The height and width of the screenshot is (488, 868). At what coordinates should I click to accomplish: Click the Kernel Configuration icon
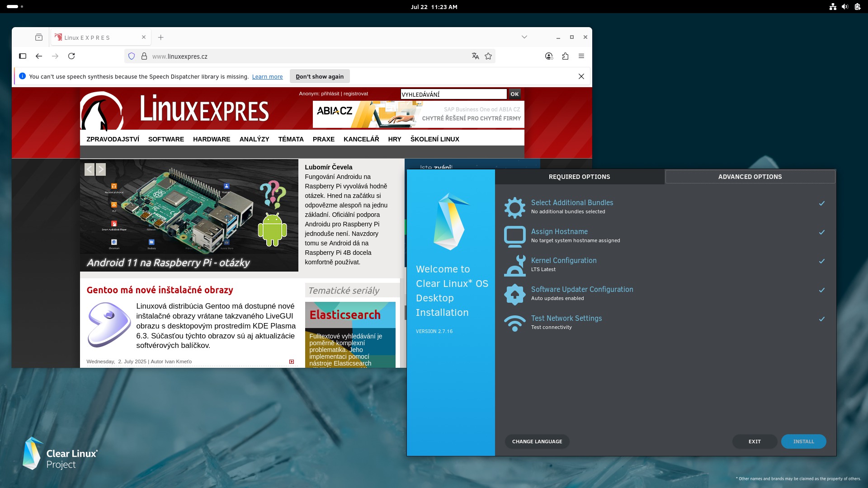(514, 265)
